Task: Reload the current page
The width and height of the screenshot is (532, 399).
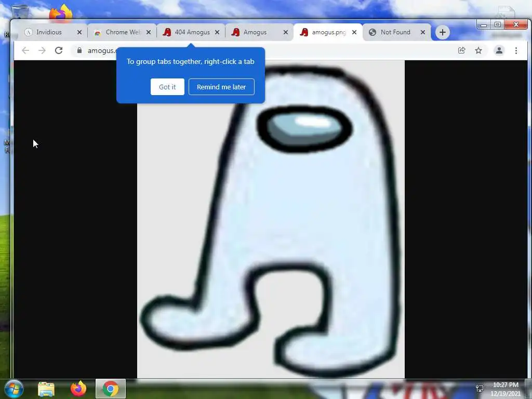Action: (59, 50)
